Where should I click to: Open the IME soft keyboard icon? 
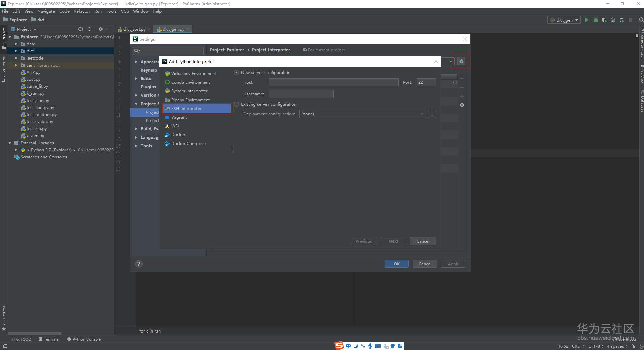[378, 346]
